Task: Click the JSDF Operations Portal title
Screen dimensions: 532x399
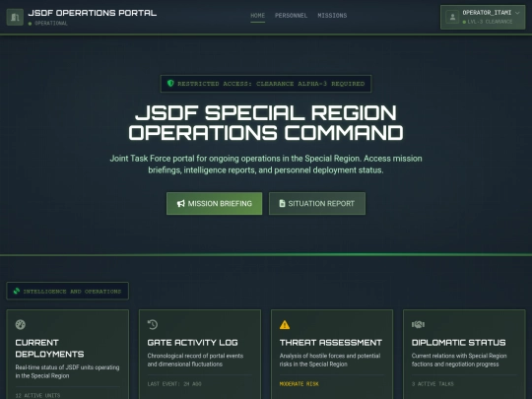Action: [93, 13]
